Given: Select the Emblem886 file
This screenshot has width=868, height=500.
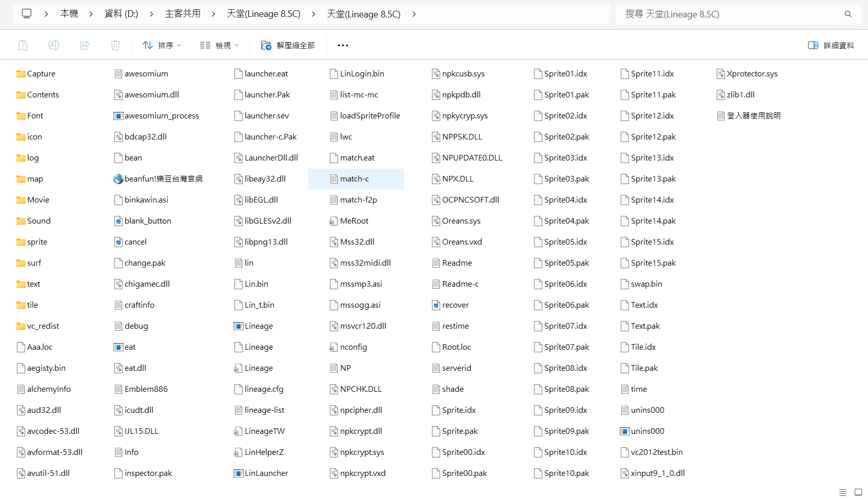Looking at the screenshot, I should (141, 389).
